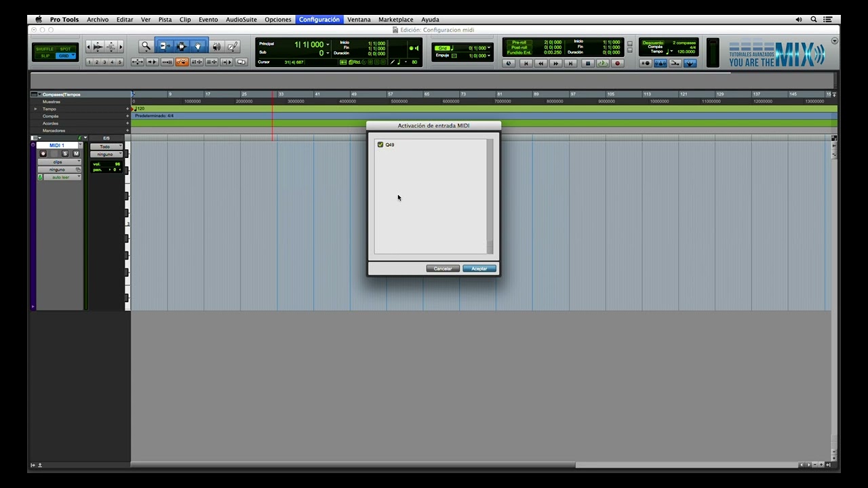
Task: Click Cancelar in the MIDI input dialog
Action: click(443, 268)
